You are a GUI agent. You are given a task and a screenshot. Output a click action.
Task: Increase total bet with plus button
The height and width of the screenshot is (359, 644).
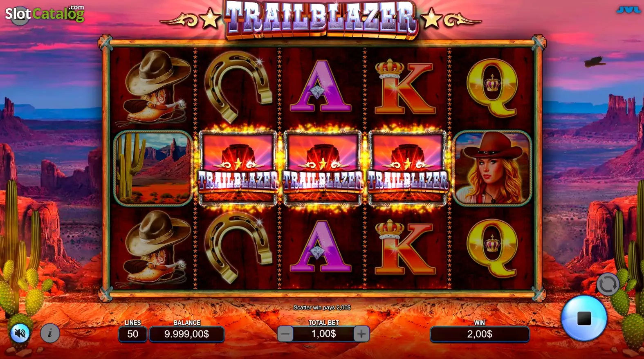pyautogui.click(x=361, y=334)
